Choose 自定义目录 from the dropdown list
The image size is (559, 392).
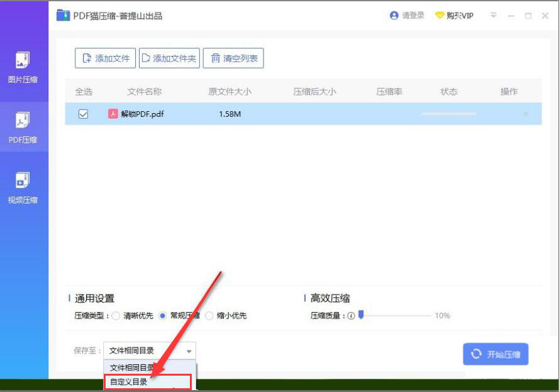point(148,382)
